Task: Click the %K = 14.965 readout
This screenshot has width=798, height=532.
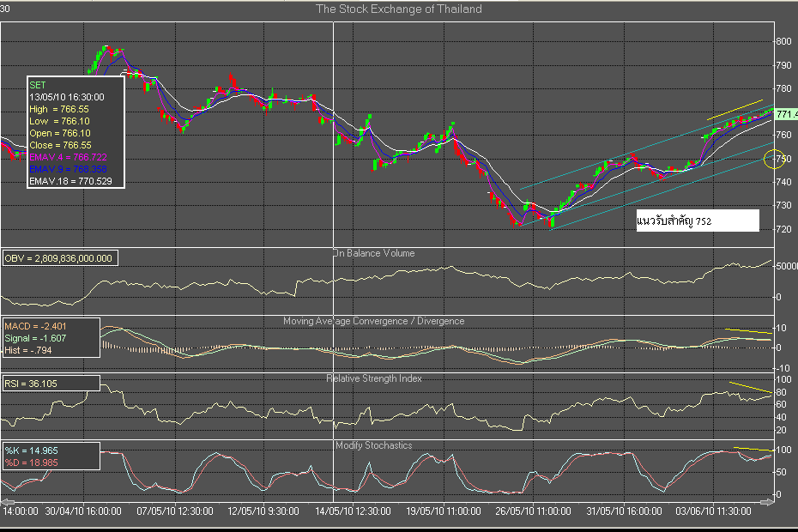Action: coord(32,451)
